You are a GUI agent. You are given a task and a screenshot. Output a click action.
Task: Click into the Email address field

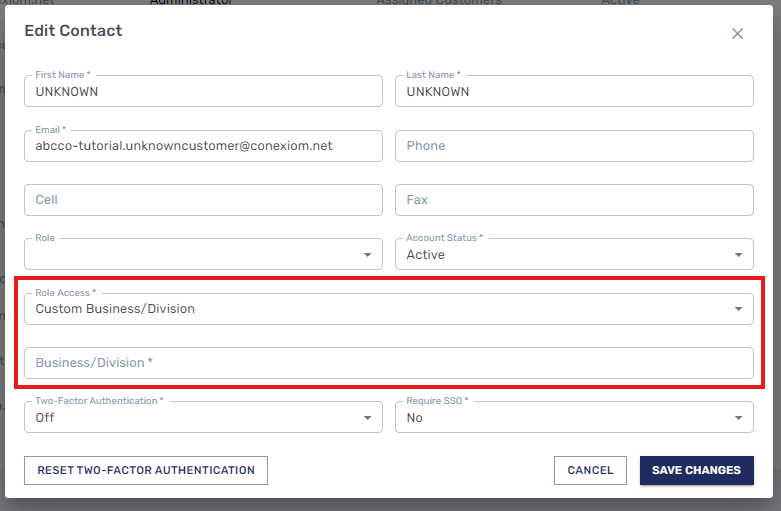(203, 146)
